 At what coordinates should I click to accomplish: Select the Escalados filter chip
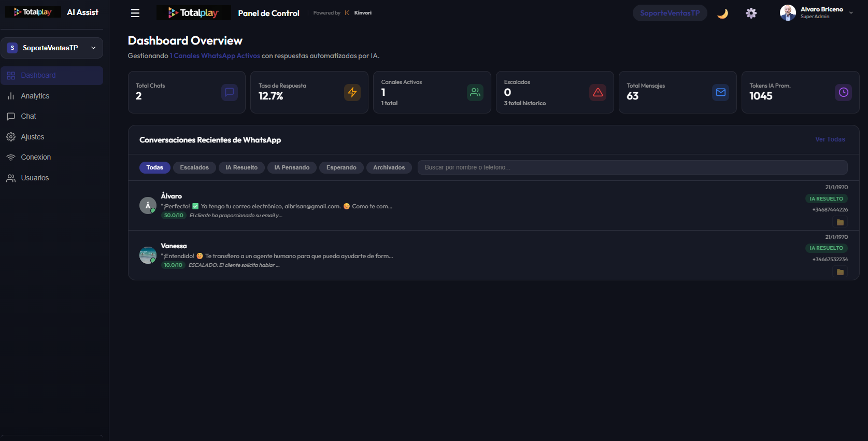(194, 167)
